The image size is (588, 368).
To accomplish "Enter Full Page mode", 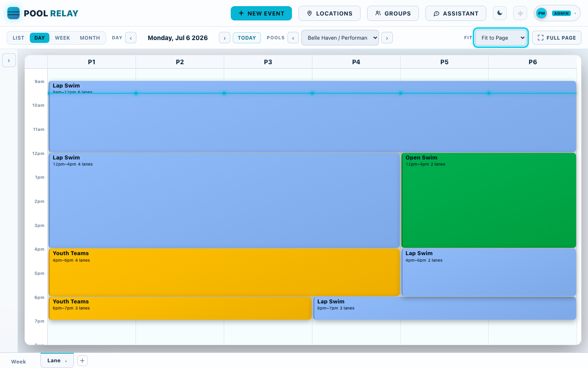I will coord(557,38).
